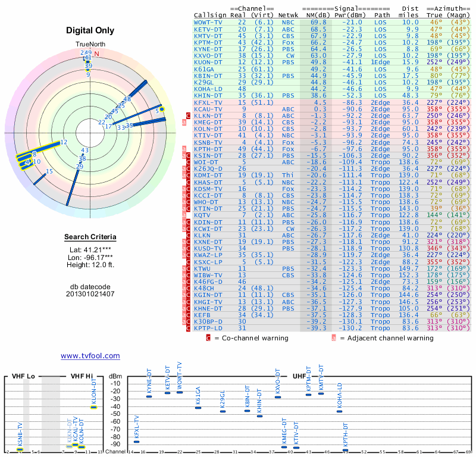Click the 'a' flag on the KDIN-DT row
The width and height of the screenshot is (476, 457).
tap(184, 222)
